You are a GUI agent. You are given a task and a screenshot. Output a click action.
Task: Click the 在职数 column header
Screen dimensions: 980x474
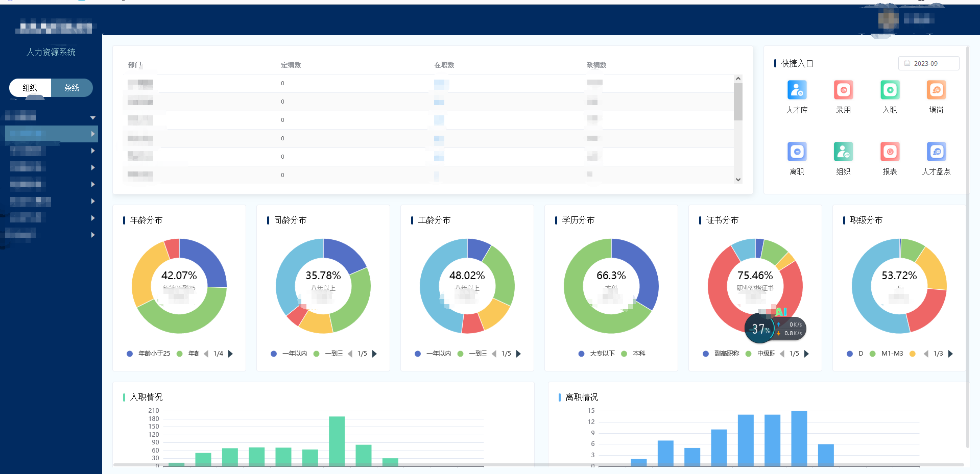coord(444,65)
